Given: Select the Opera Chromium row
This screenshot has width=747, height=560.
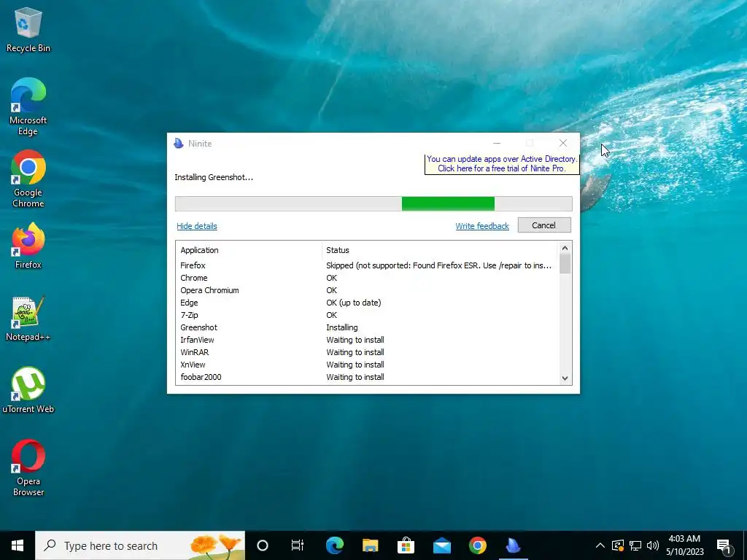Looking at the screenshot, I should 367,290.
